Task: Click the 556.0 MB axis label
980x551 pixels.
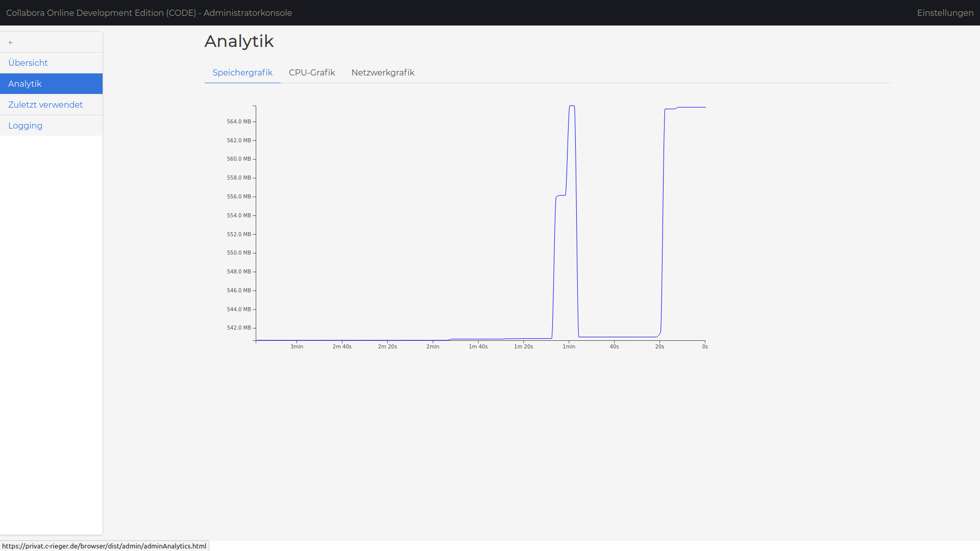Action: click(239, 196)
